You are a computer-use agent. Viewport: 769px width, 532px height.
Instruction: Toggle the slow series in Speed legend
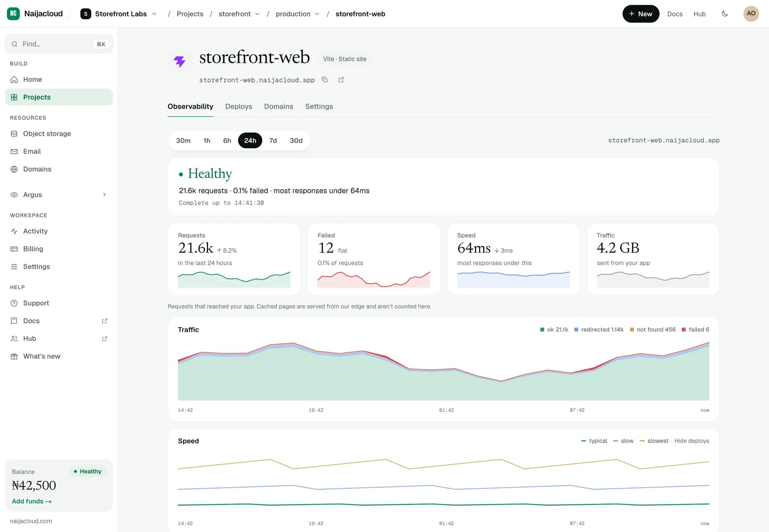(x=623, y=441)
